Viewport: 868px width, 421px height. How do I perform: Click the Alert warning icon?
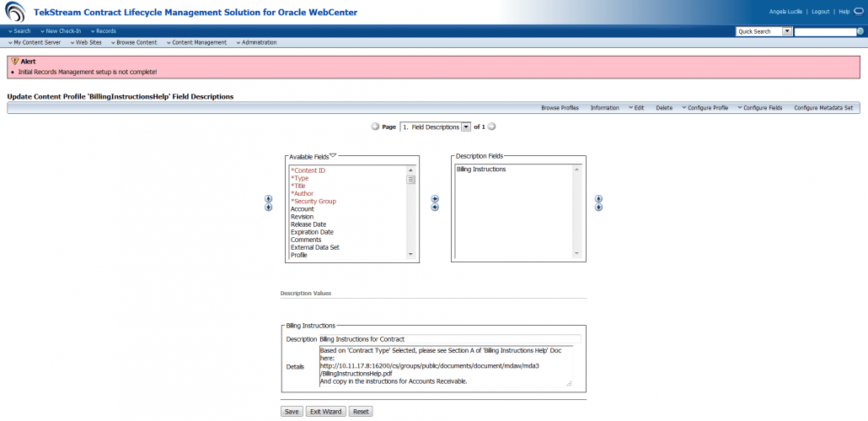click(x=14, y=62)
